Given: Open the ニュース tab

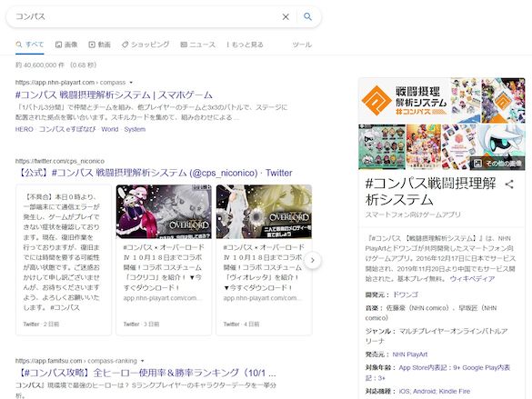Looking at the screenshot, I should [198, 45].
